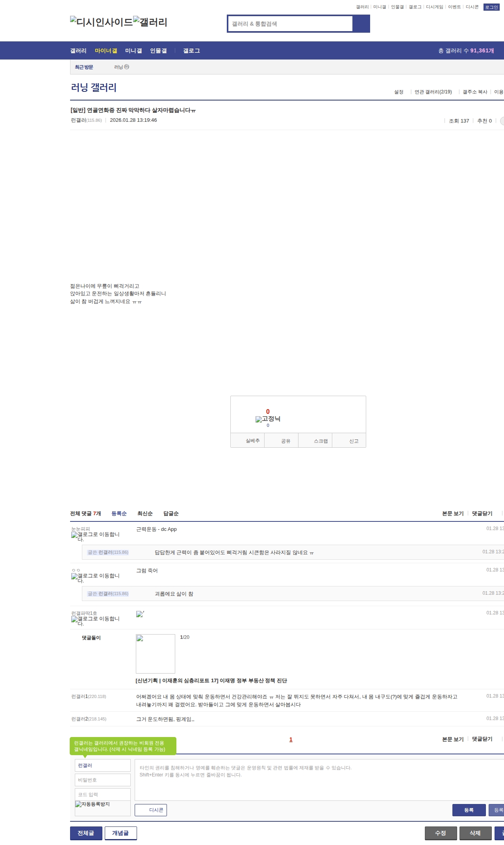The image size is (504, 845).
Task: Focus the 비밀번호 field
Action: (x=103, y=780)
